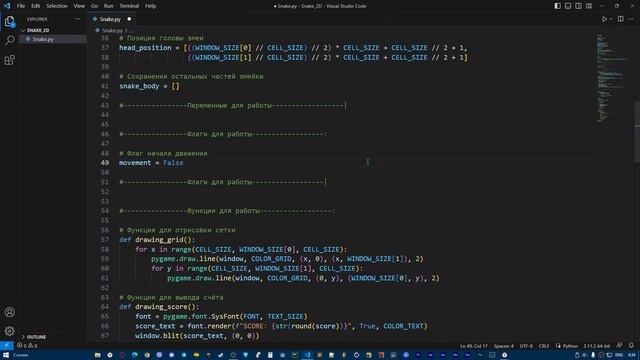
Task: Click the taskbar clock
Action: (632, 355)
